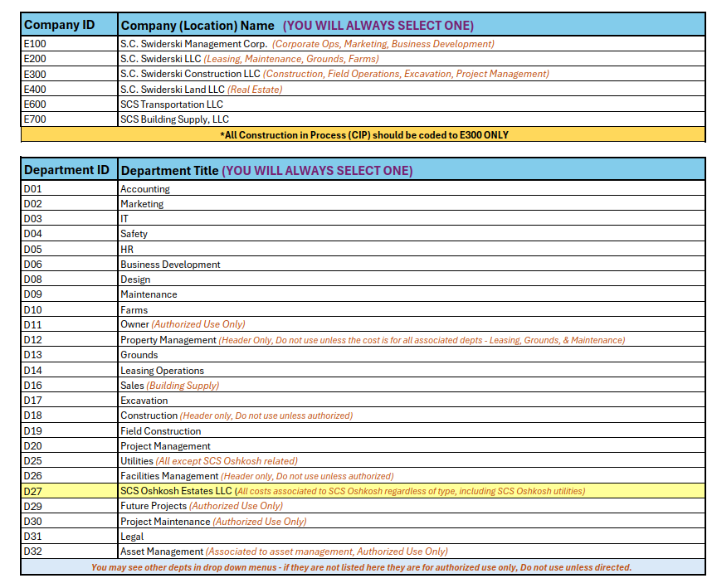Click the Future Projects department cell
The height and width of the screenshot is (588, 712).
point(412,506)
